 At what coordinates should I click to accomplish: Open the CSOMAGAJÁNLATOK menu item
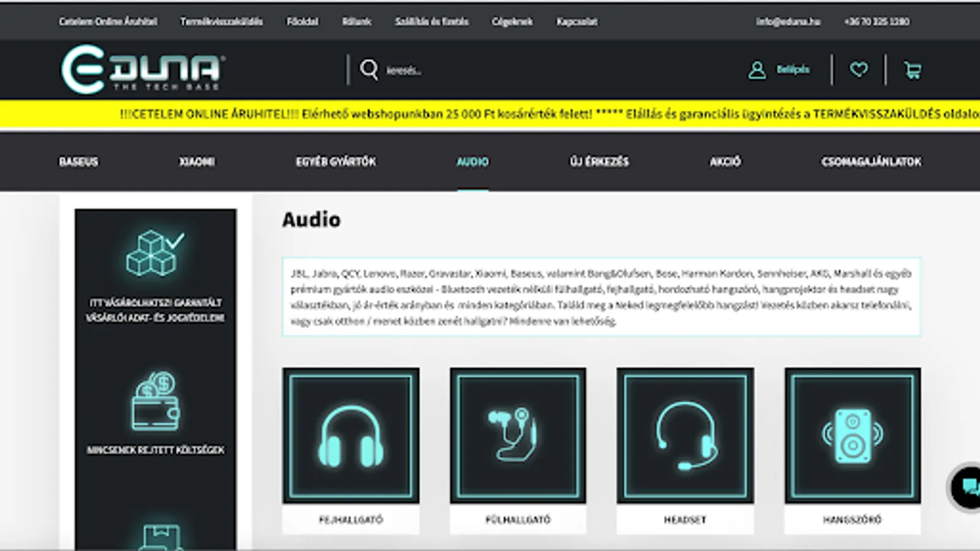[871, 162]
